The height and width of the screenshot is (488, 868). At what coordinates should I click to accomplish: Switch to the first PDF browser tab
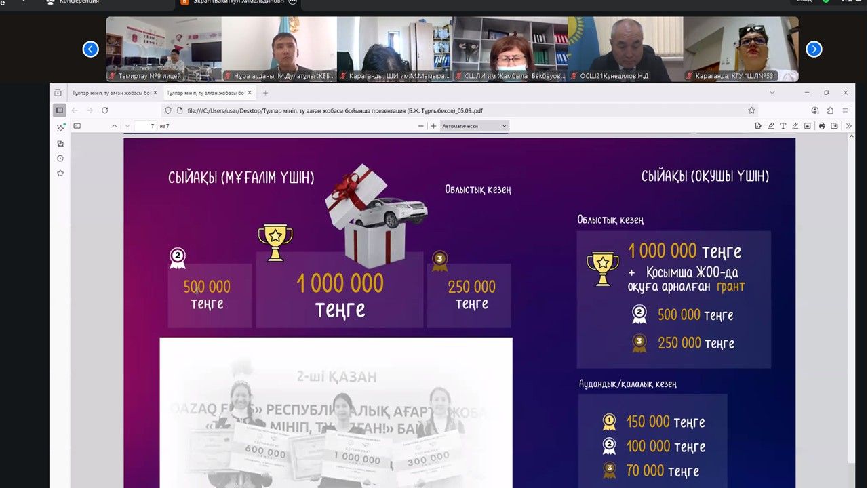tap(111, 93)
